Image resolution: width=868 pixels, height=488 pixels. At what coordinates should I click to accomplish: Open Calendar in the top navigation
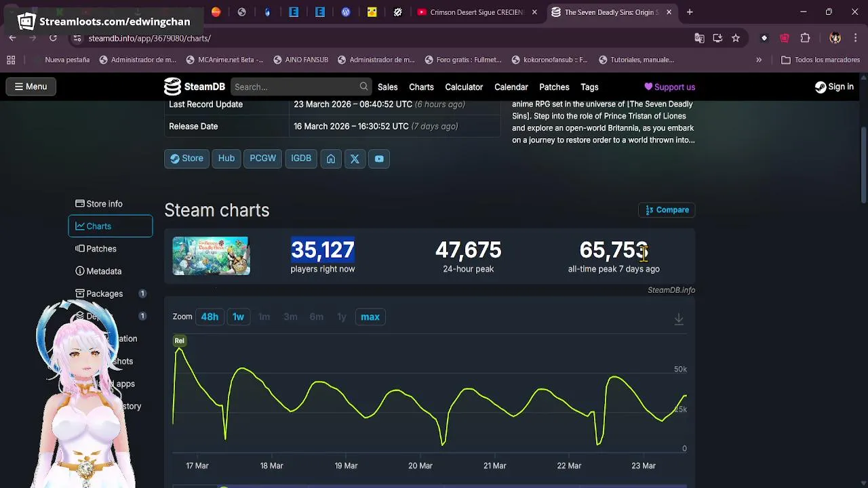point(511,87)
